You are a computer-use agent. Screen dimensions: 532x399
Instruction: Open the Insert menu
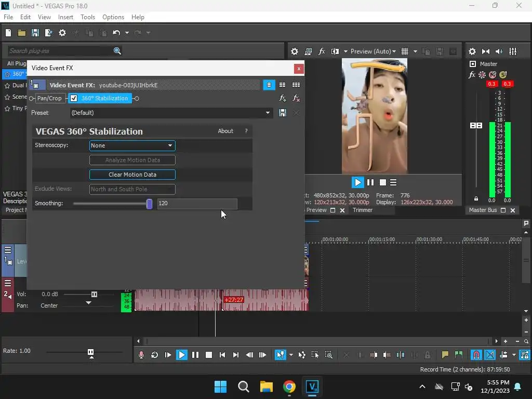click(x=65, y=17)
